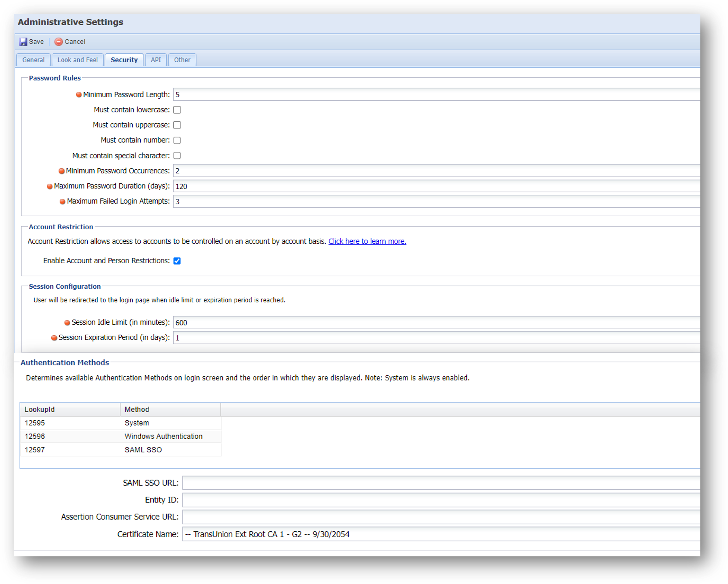Open the 'Click here to learn more' link
This screenshot has height=584, width=728.
(x=367, y=241)
